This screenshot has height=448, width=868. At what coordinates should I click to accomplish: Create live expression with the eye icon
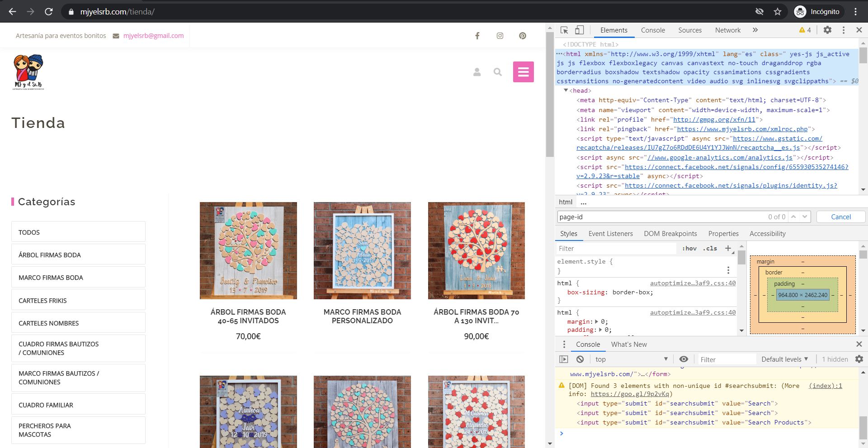click(x=684, y=359)
